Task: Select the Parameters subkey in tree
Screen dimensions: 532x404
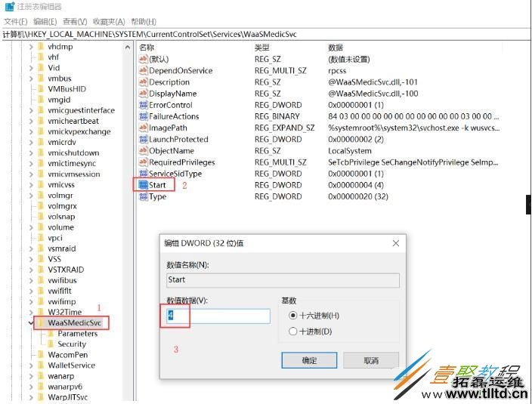Action: [x=77, y=334]
